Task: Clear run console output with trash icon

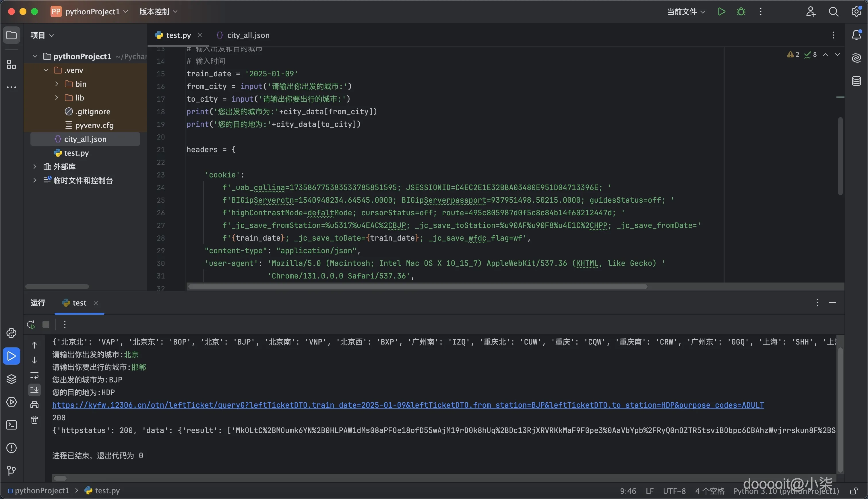Action: 35,420
